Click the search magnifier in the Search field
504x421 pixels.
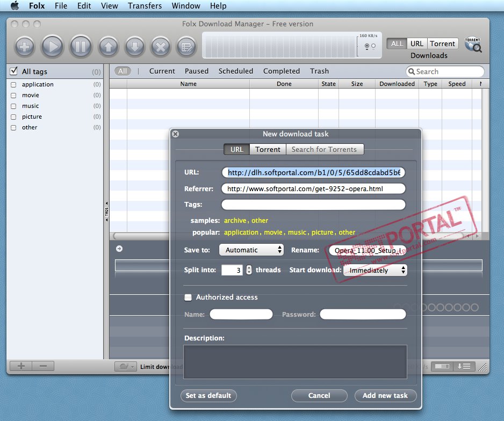tap(412, 71)
